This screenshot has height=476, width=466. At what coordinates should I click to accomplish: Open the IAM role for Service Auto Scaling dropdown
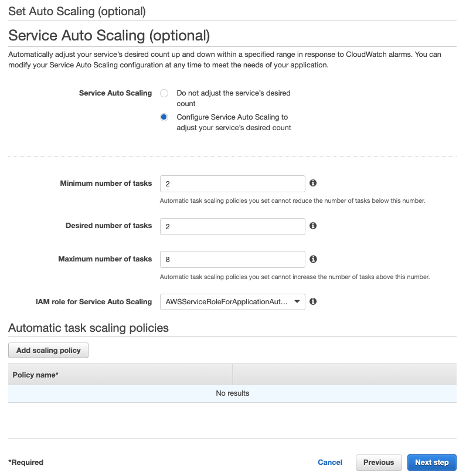233,302
